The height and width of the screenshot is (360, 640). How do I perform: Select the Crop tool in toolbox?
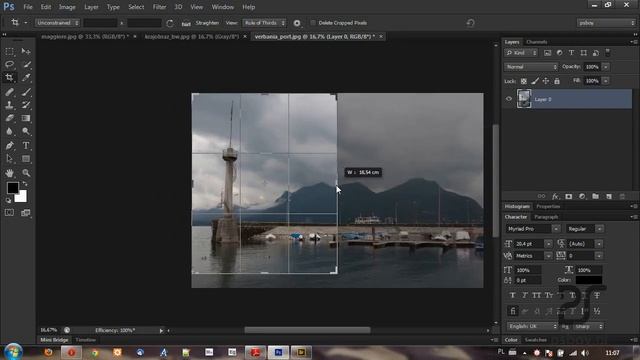tap(9, 78)
